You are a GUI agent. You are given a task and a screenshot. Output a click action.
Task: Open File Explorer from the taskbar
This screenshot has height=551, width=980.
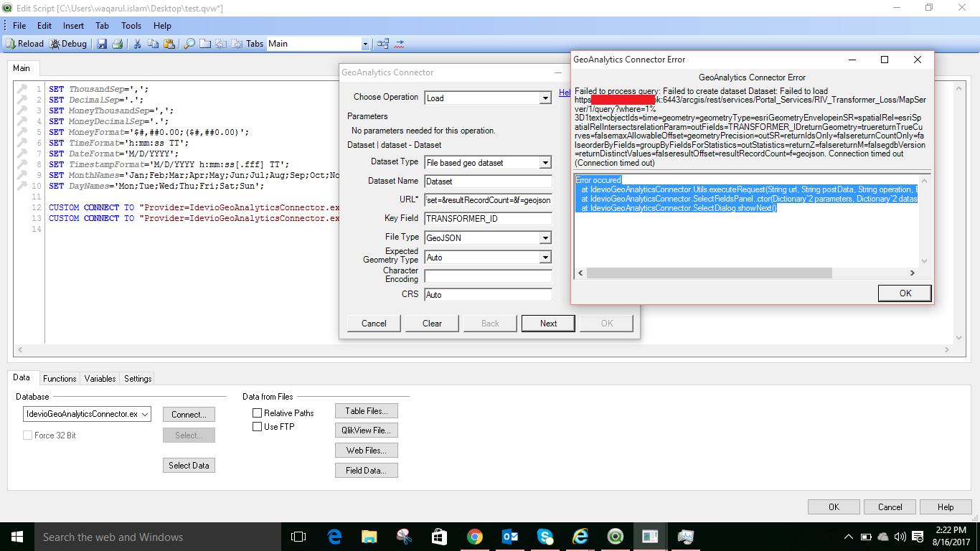tap(369, 537)
